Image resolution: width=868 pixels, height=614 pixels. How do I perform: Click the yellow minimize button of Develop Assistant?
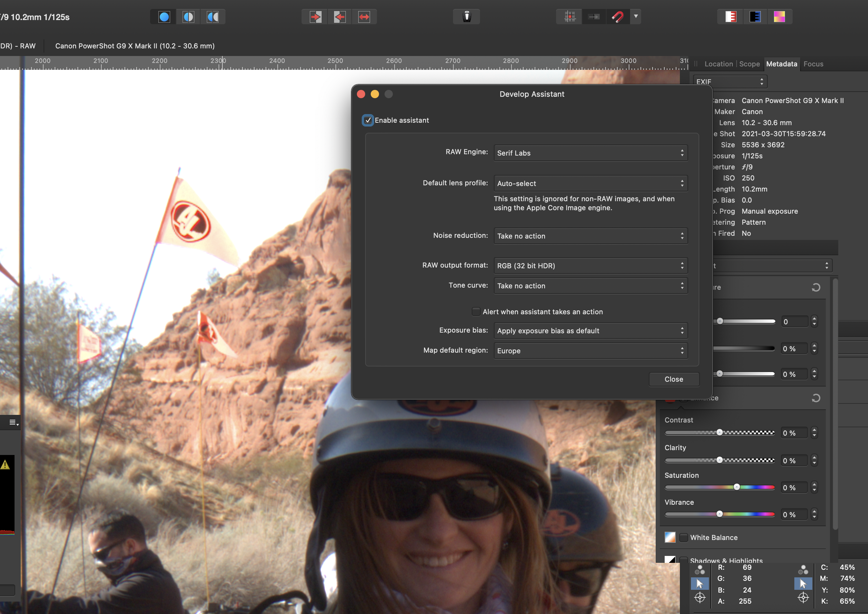(x=375, y=94)
